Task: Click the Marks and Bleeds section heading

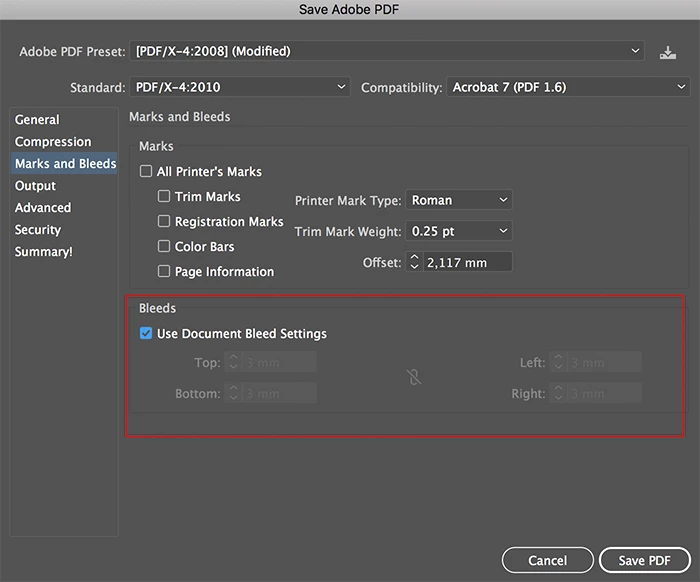Action: (179, 116)
